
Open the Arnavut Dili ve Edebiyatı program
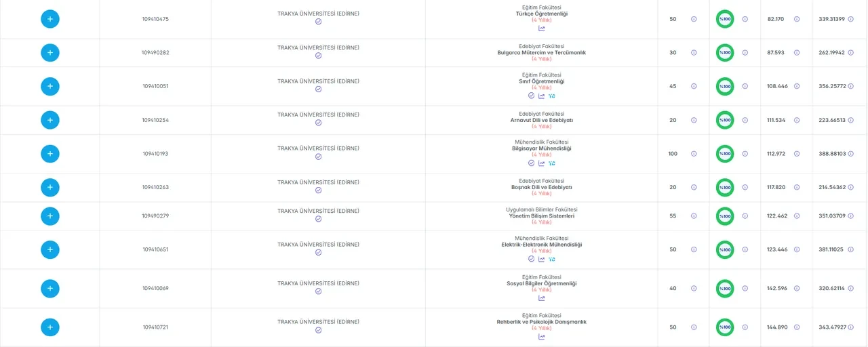pyautogui.click(x=542, y=120)
